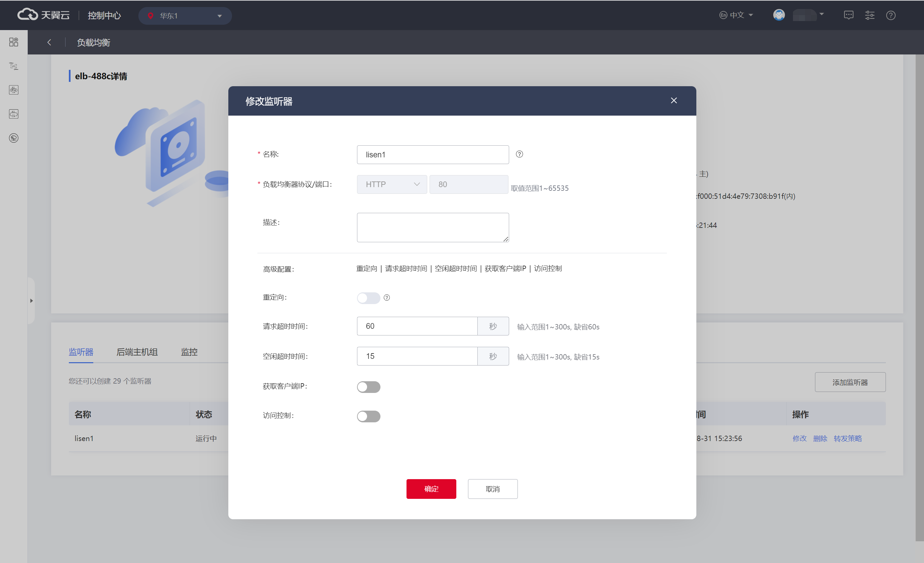Open the 中文 language dropdown
The width and height of the screenshot is (924, 563).
coord(736,15)
